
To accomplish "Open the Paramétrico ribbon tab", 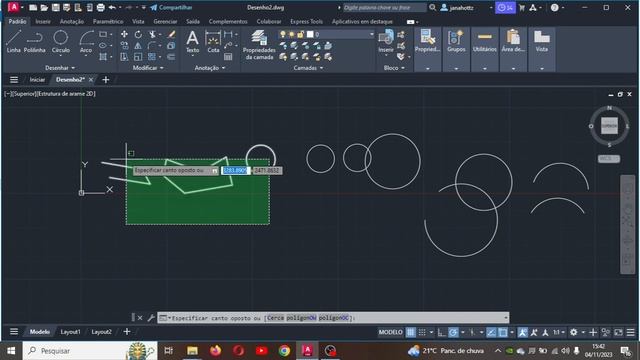I will [108, 21].
